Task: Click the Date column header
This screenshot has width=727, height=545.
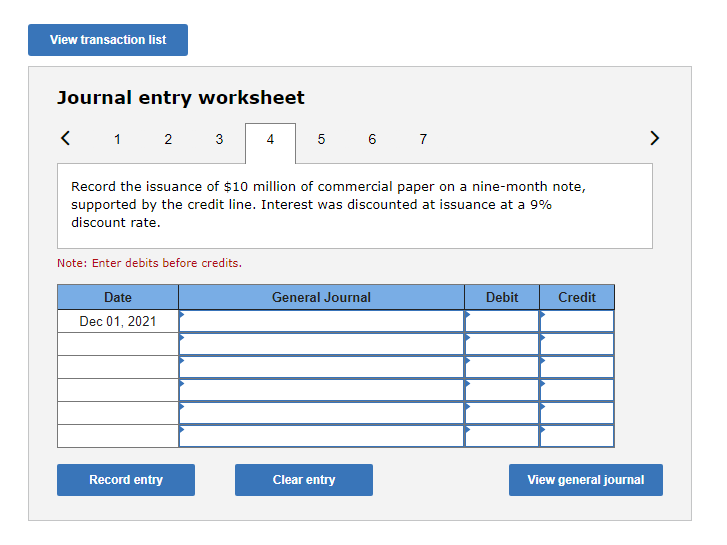Action: [118, 297]
